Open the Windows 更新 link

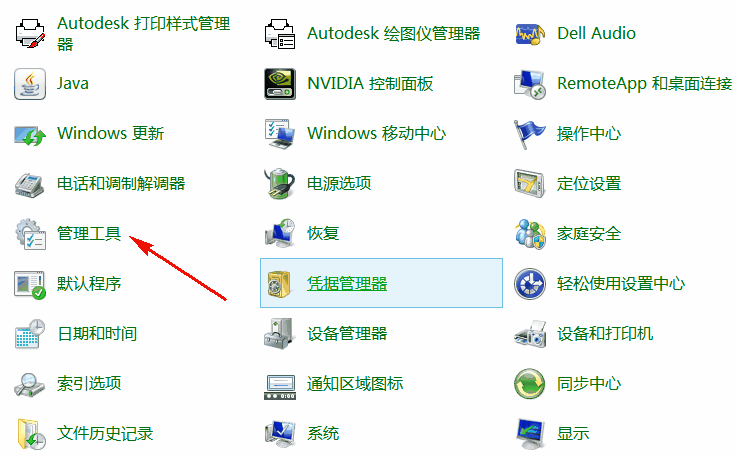click(x=110, y=134)
